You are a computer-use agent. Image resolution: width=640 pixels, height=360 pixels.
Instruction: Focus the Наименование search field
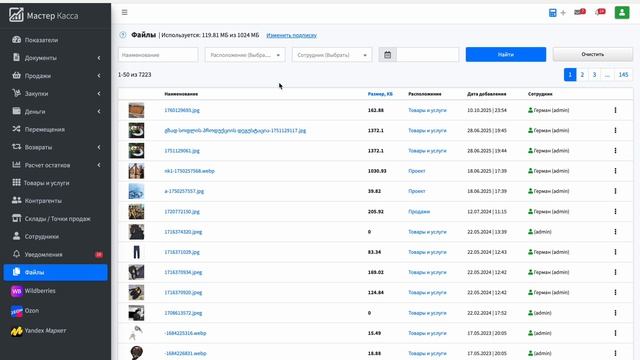click(x=158, y=55)
